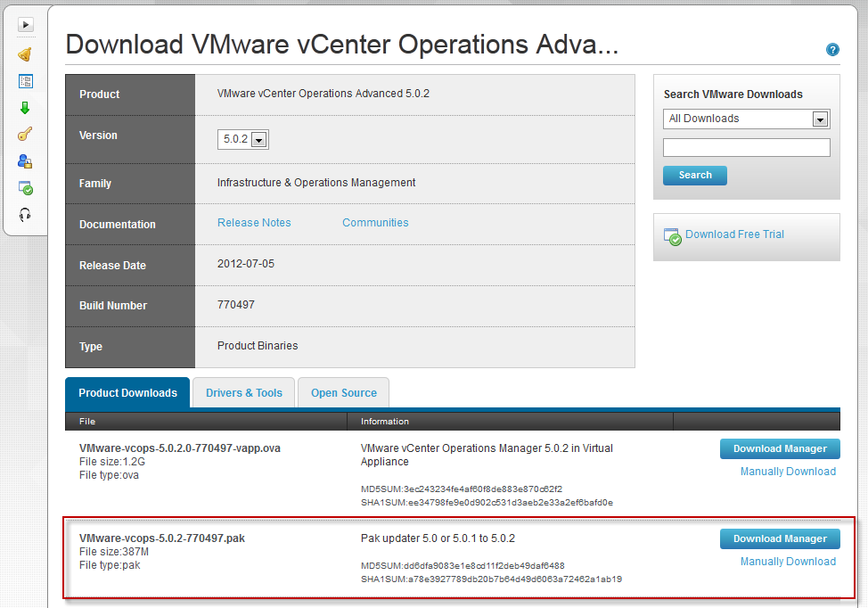Click Download Manager for the vapp.ova file
Image resolution: width=868 pixels, height=608 pixels.
pos(780,448)
